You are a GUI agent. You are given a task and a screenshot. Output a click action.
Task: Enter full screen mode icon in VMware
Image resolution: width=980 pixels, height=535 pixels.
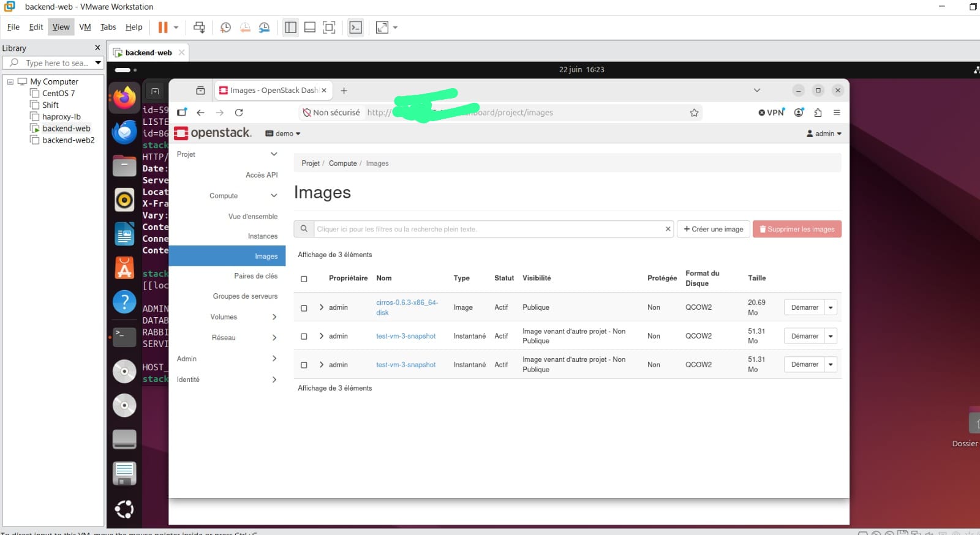click(329, 27)
